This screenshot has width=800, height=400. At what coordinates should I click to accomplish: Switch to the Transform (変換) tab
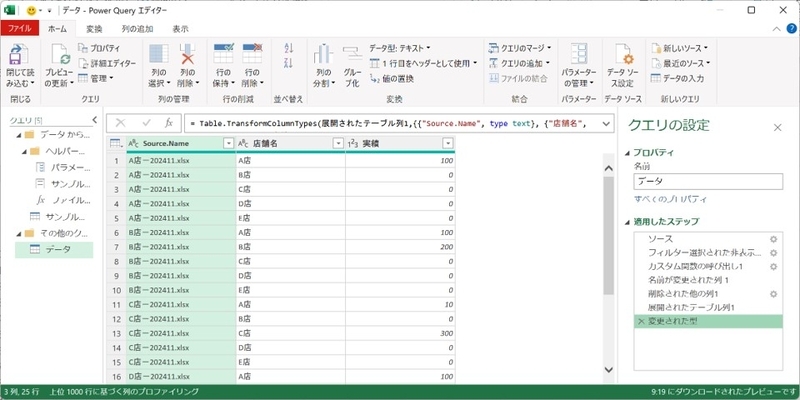coord(94,29)
